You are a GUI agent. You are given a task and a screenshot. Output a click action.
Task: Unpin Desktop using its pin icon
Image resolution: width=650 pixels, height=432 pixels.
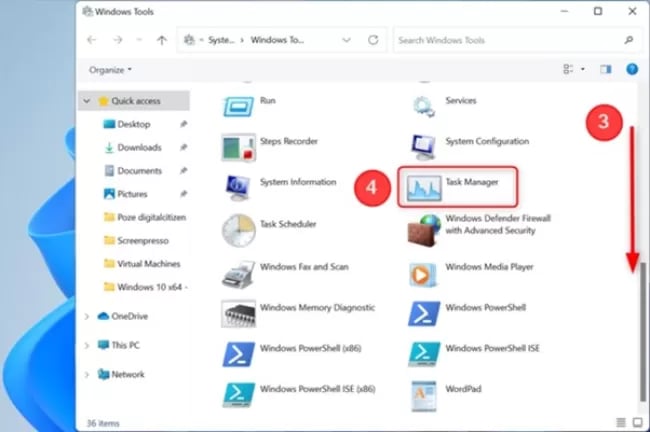183,124
